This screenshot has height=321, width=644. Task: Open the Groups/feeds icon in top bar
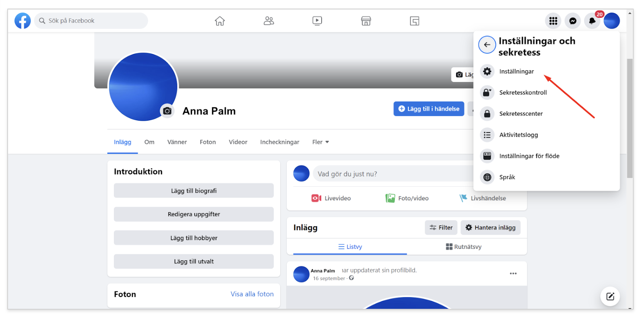(x=415, y=21)
